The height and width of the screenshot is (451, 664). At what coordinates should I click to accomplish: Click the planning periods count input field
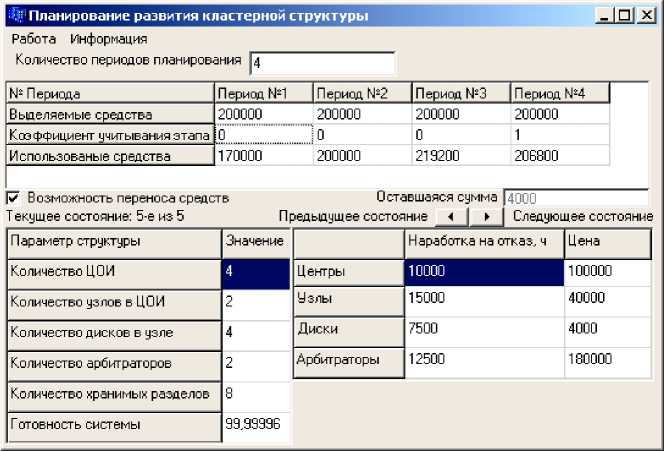[x=322, y=64]
